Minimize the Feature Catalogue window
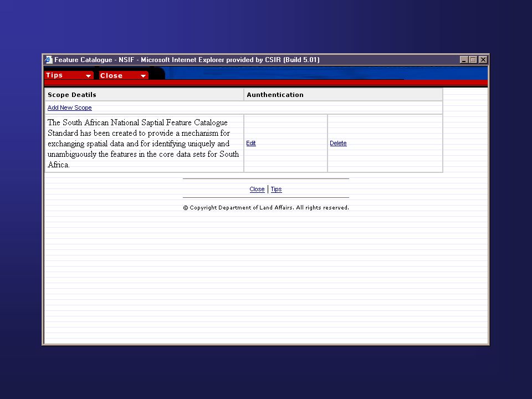532x399 pixels. point(464,60)
